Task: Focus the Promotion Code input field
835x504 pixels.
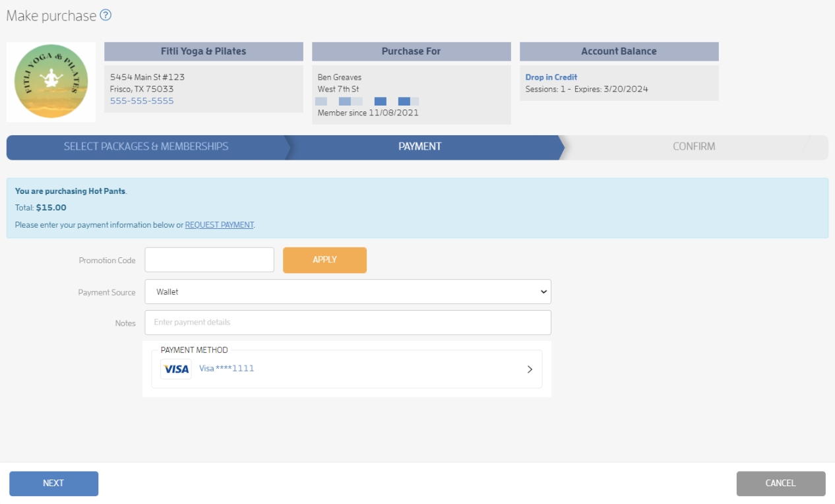Action: click(x=209, y=260)
